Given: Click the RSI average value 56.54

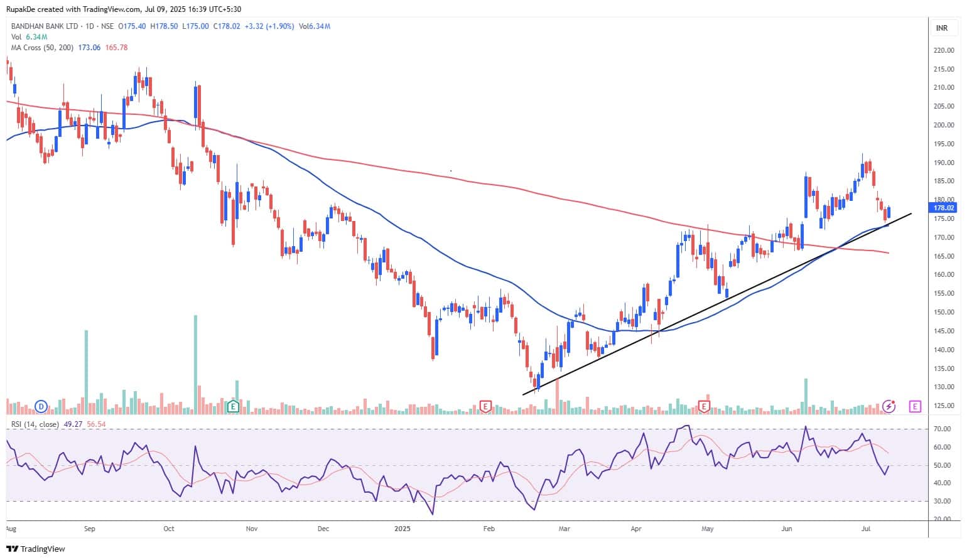Looking at the screenshot, I should pos(96,424).
